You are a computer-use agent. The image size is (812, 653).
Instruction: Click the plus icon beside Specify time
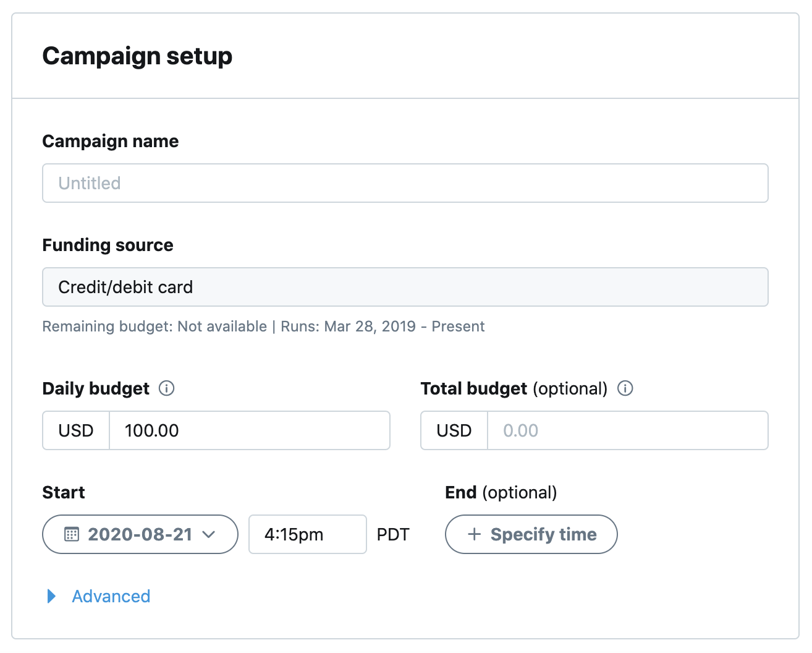tap(474, 534)
